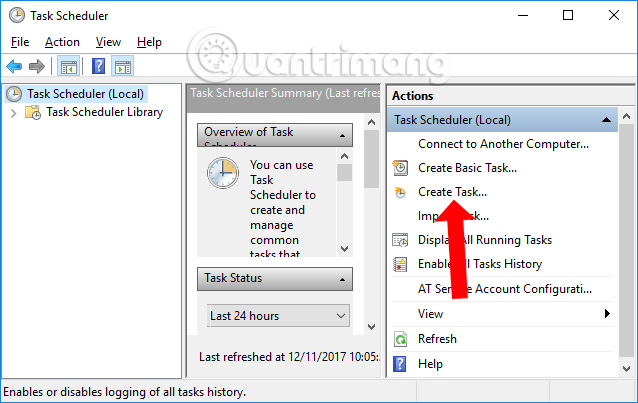The image size is (638, 403).
Task: Click the Display All Running Tasks icon
Action: click(400, 240)
